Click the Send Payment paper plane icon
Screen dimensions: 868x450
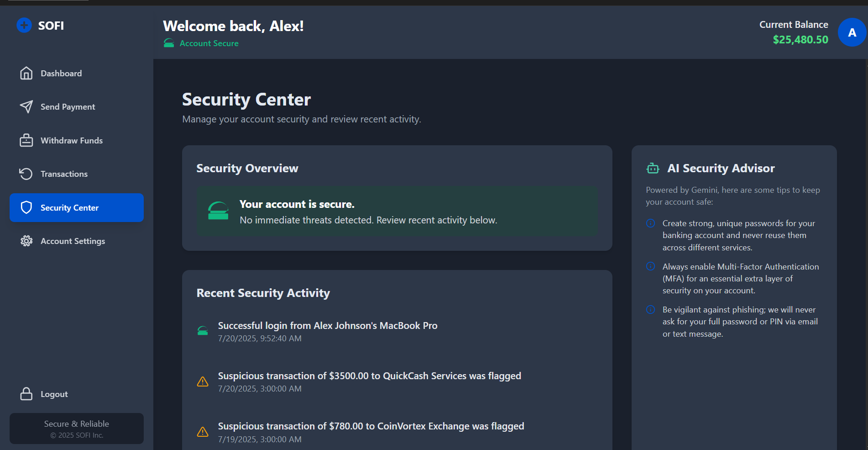[26, 107]
